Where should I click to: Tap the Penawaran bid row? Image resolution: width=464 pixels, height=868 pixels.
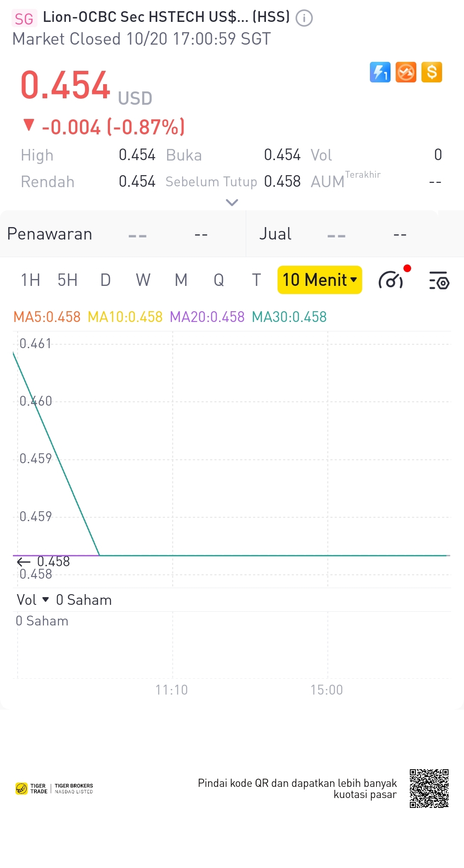tap(122, 234)
